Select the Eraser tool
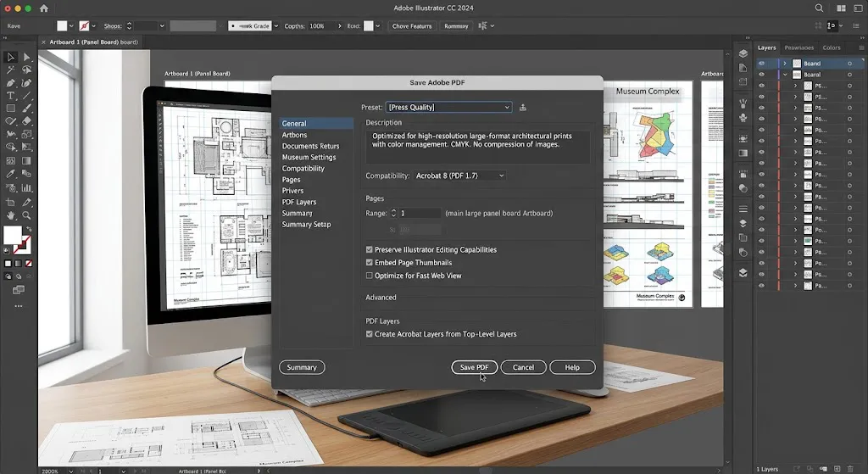The image size is (868, 474). click(26, 121)
